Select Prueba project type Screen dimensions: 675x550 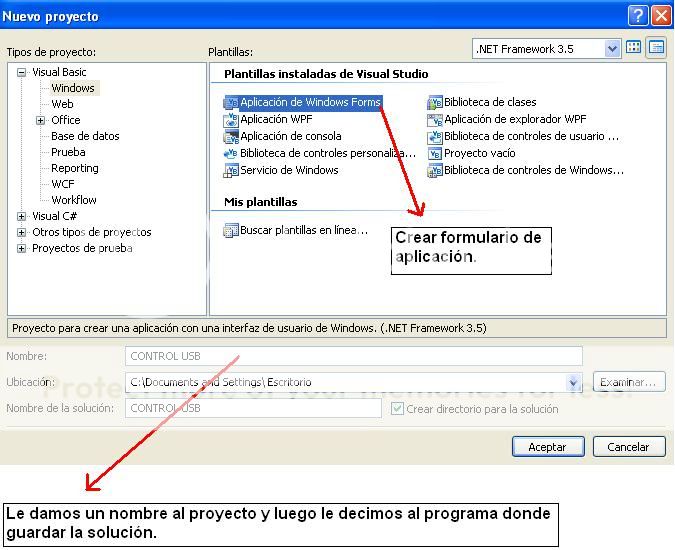point(68,152)
